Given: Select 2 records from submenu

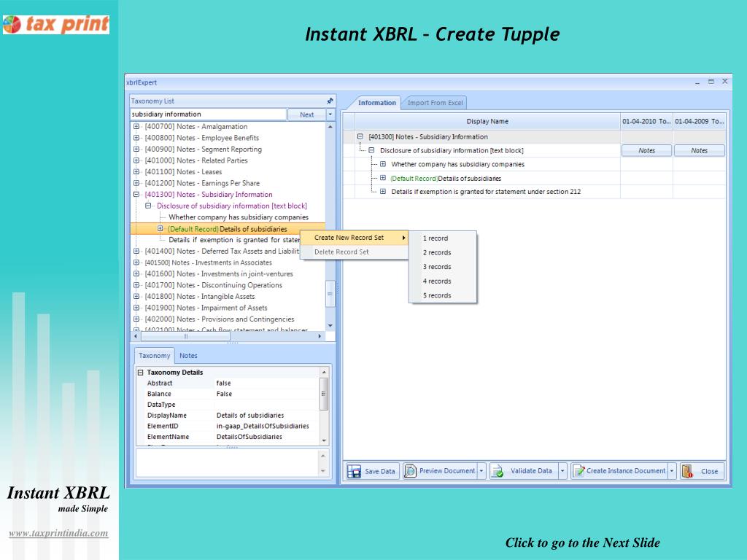Looking at the screenshot, I should [443, 252].
